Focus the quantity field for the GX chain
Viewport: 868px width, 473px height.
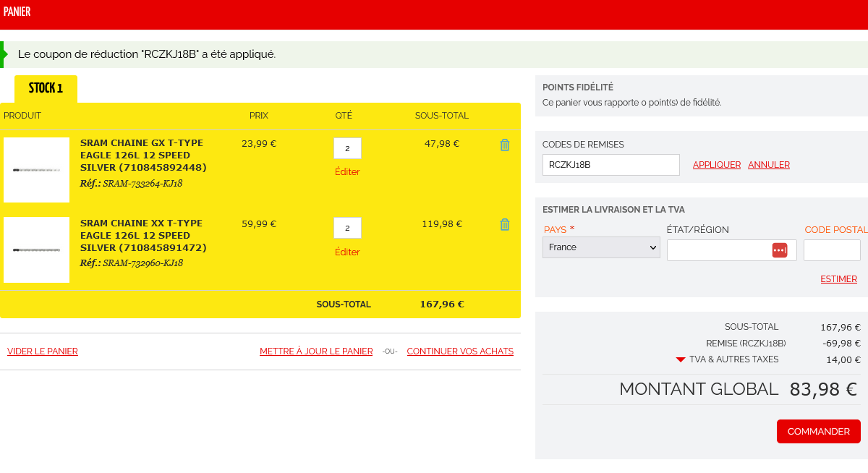tap(347, 148)
